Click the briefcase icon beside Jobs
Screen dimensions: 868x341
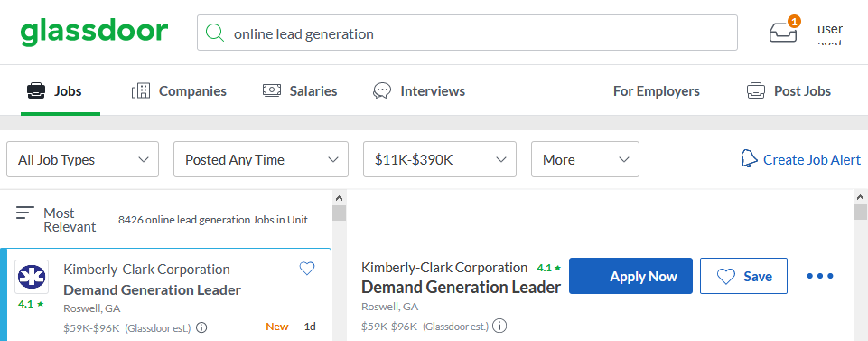(x=36, y=91)
